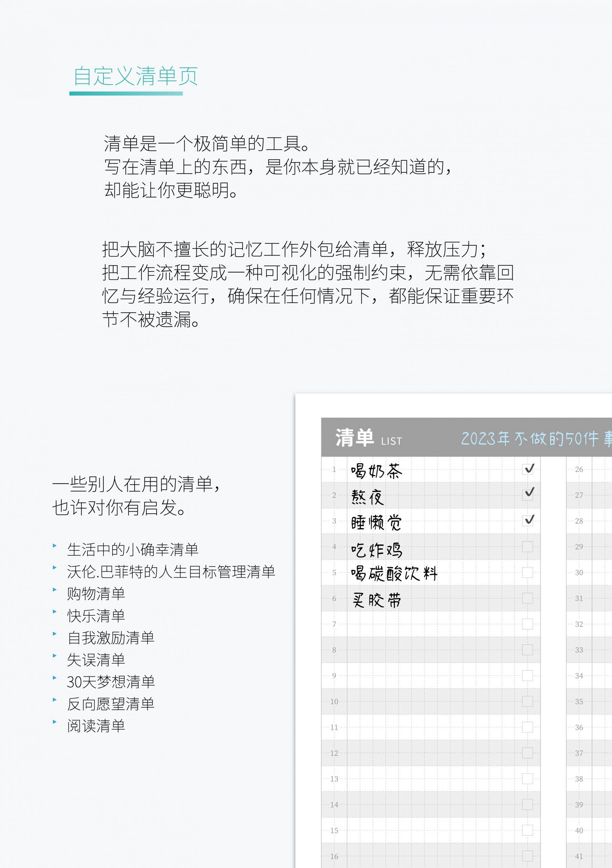The image size is (612, 868).
Task: Click the 生活中的小确幸清单 list item
Action: click(132, 550)
